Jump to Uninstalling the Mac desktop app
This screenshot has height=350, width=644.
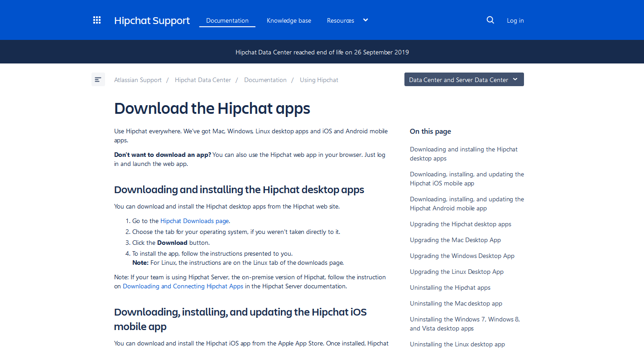(x=456, y=303)
